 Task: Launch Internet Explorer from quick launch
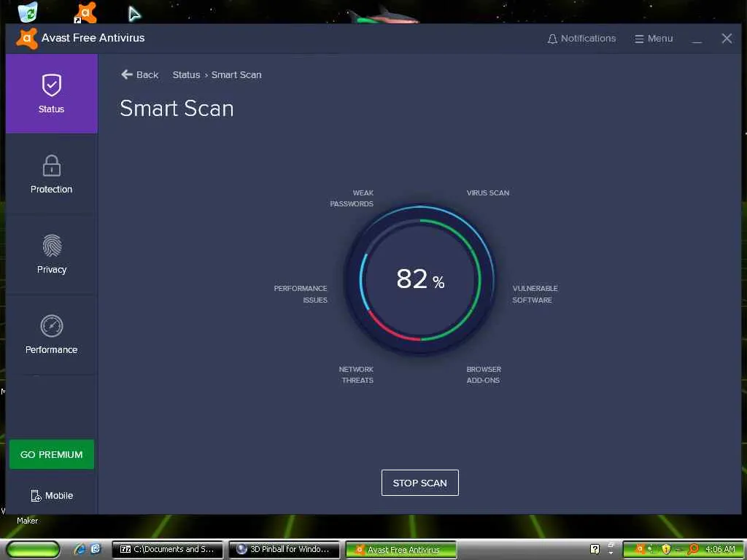click(x=80, y=549)
